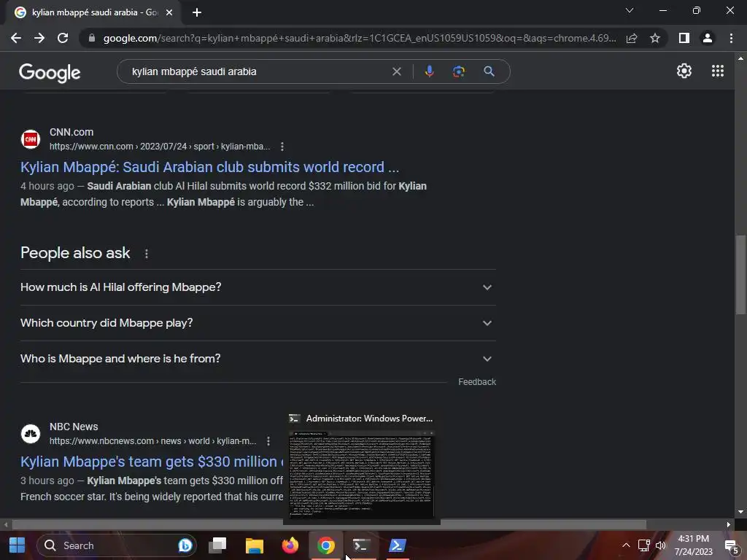747x560 pixels.
Task: Open a new browser tab
Action: point(197,12)
